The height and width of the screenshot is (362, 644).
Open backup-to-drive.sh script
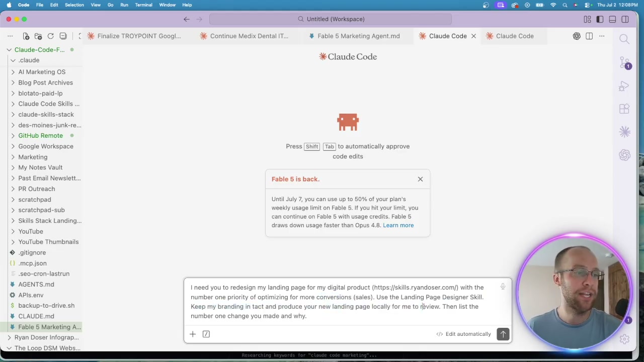click(41, 306)
